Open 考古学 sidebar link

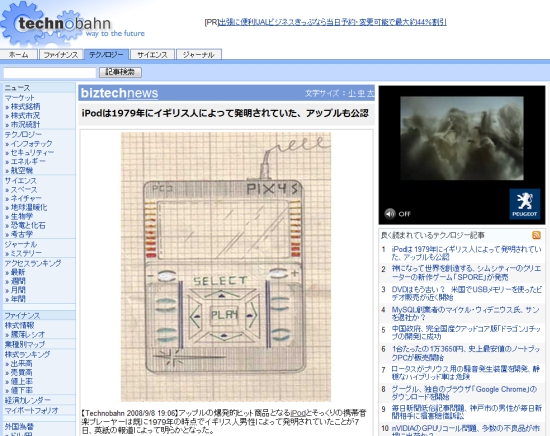22,234
